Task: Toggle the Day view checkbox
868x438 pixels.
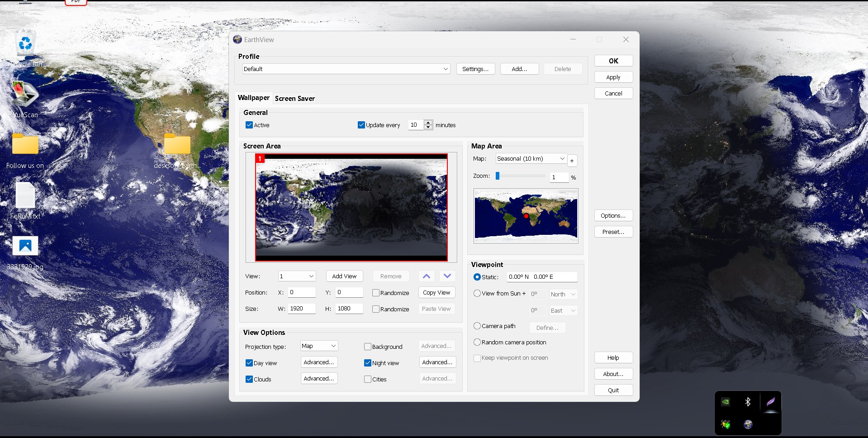Action: 249,363
